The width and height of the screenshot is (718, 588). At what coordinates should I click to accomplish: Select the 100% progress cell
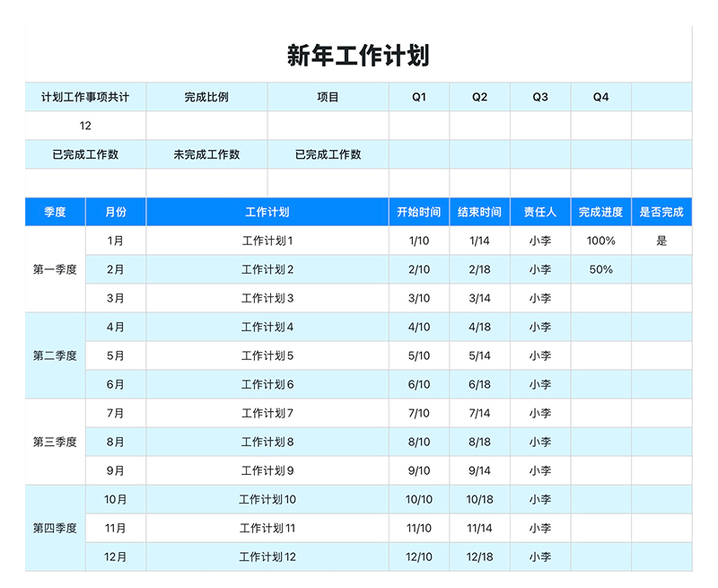click(600, 241)
